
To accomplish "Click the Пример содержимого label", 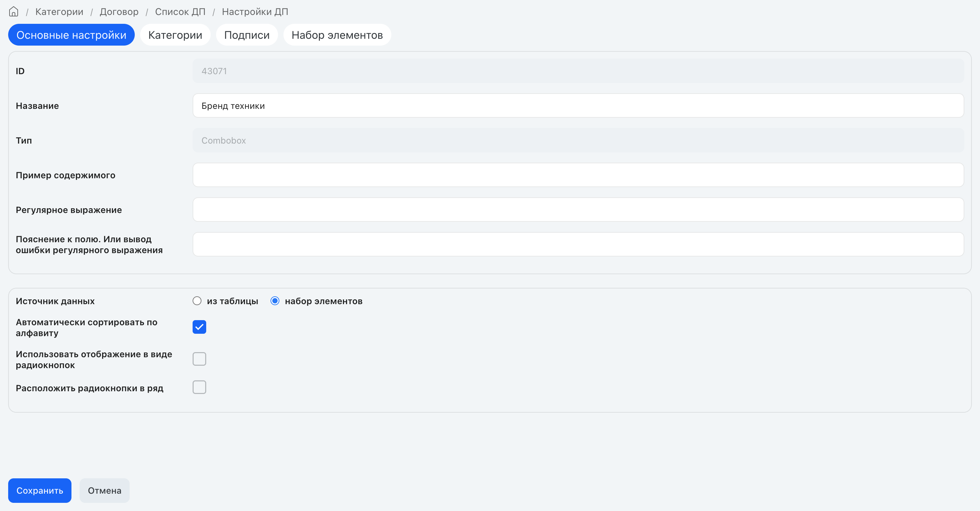I will 65,176.
